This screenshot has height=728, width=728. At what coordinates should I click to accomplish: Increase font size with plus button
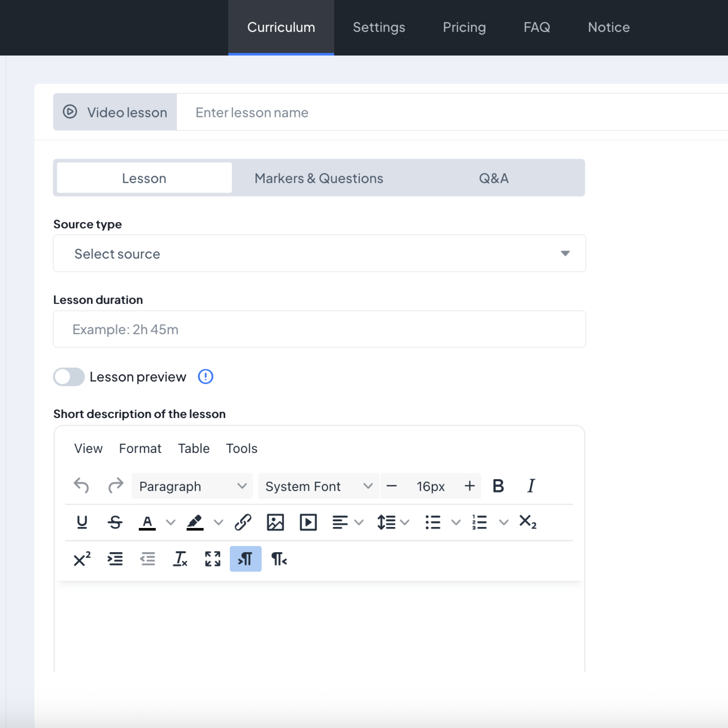[x=470, y=486]
